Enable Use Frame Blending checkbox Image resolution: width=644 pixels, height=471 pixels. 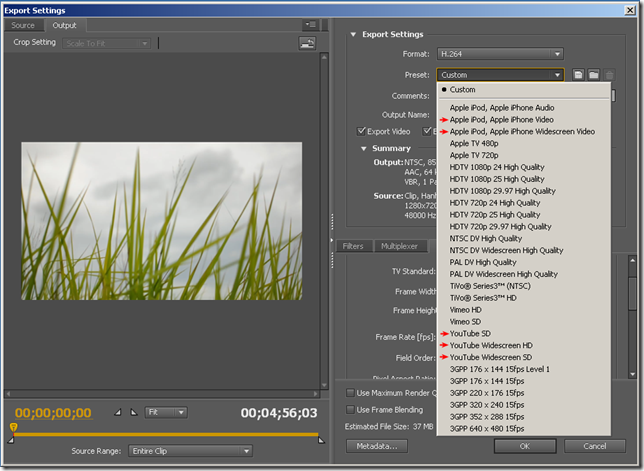pyautogui.click(x=350, y=409)
